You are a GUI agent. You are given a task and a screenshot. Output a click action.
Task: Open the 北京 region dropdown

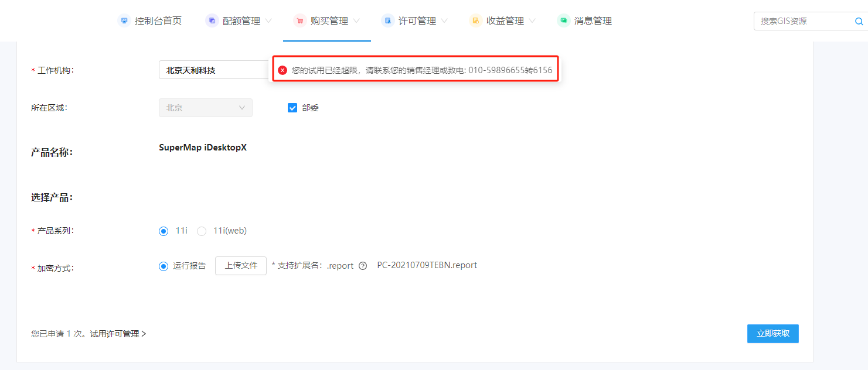coord(206,108)
